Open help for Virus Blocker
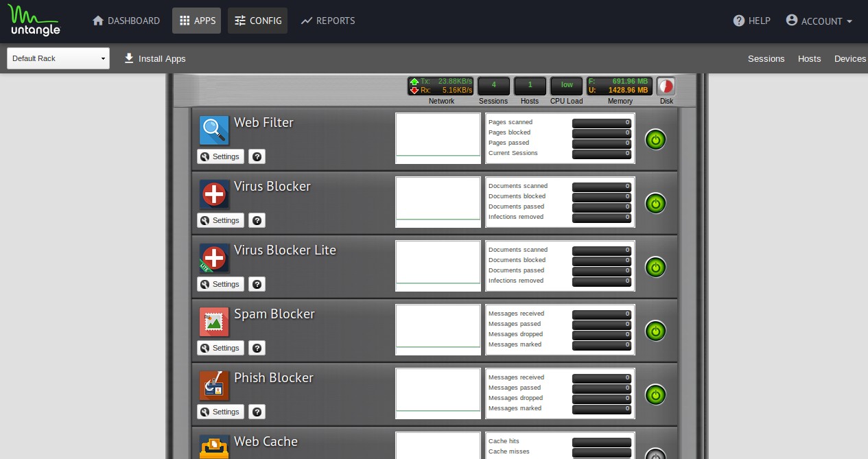868x459 pixels. pyautogui.click(x=257, y=220)
